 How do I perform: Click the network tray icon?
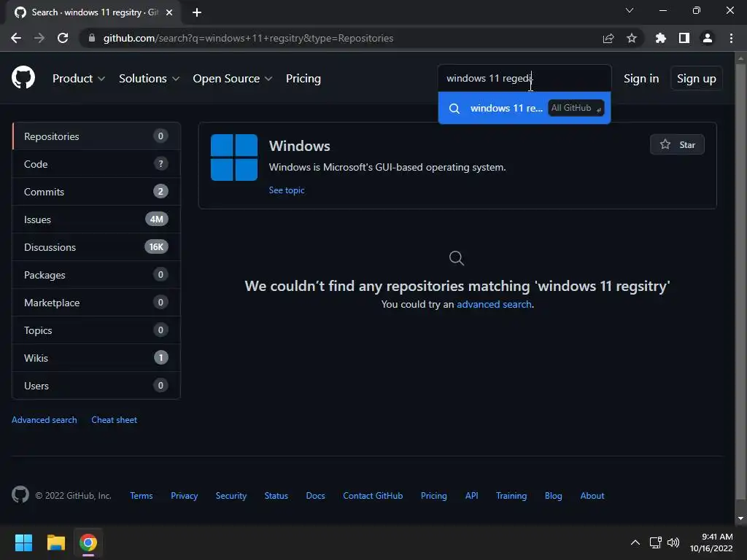656,542
